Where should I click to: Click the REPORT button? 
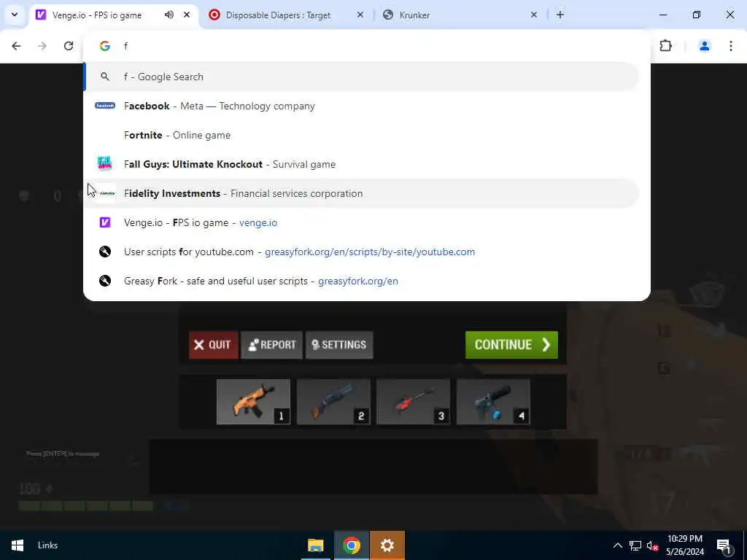click(x=271, y=345)
